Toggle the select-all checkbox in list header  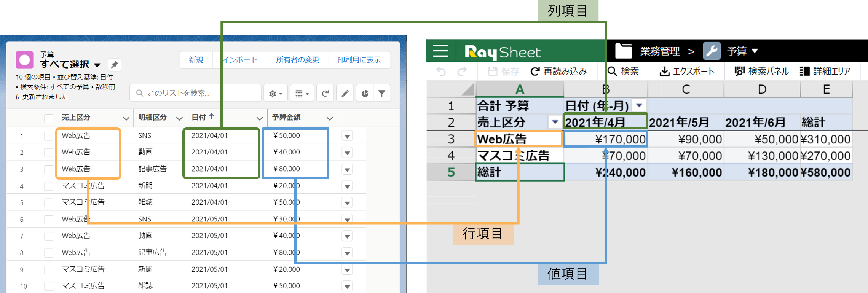click(x=49, y=118)
